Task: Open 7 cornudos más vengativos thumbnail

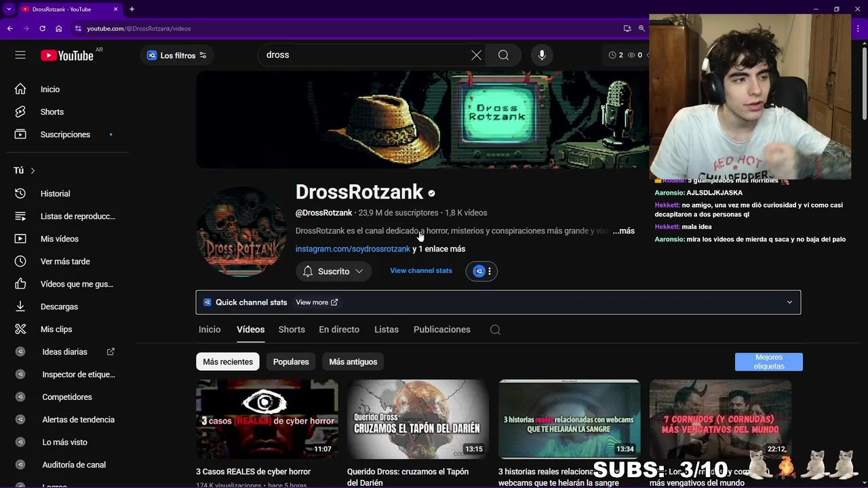Action: (720, 419)
